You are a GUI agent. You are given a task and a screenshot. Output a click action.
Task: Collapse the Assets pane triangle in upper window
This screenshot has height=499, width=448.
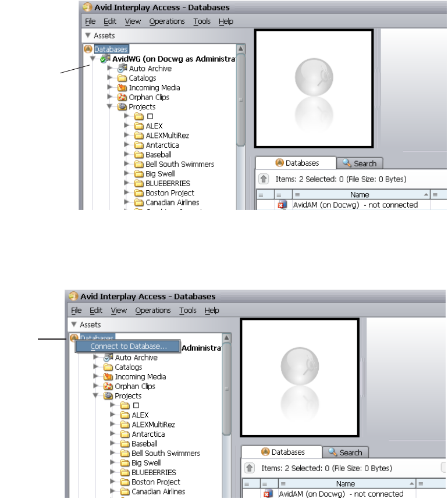(x=88, y=35)
